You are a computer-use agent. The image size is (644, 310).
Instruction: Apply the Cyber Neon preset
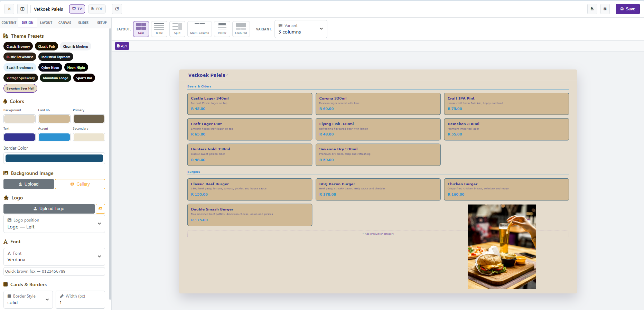tap(50, 67)
